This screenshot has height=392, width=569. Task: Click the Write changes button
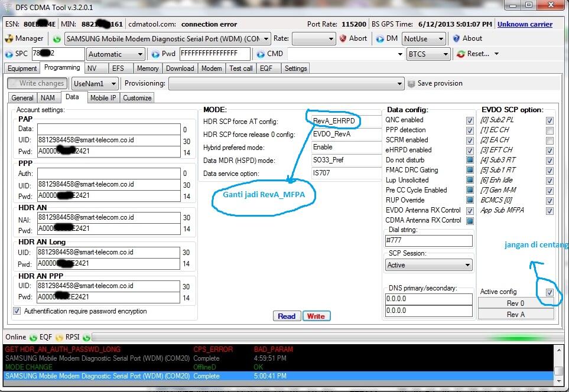[x=37, y=83]
